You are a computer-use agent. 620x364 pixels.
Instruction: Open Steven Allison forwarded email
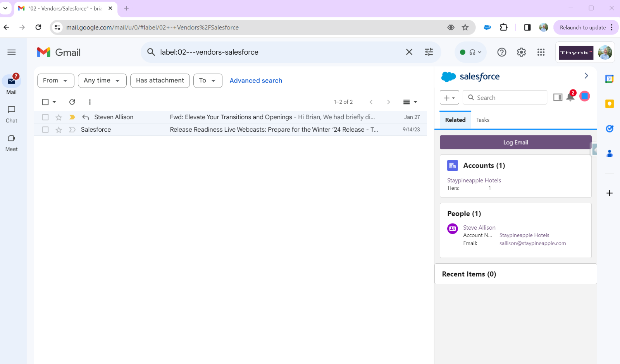coord(231,117)
